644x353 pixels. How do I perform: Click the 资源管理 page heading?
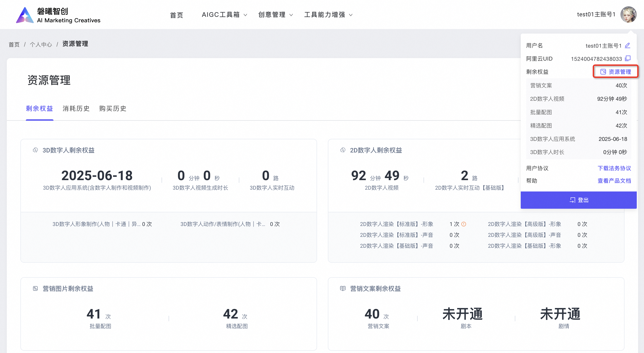pos(49,80)
